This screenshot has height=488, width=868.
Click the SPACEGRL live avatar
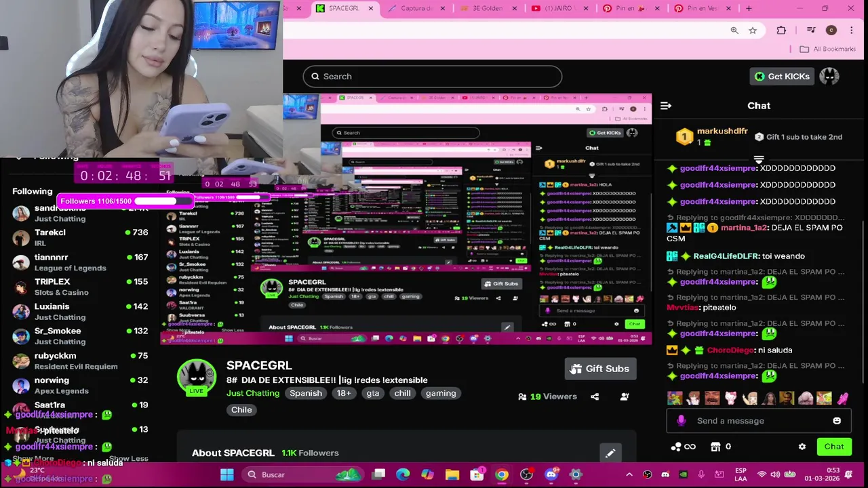pyautogui.click(x=197, y=377)
